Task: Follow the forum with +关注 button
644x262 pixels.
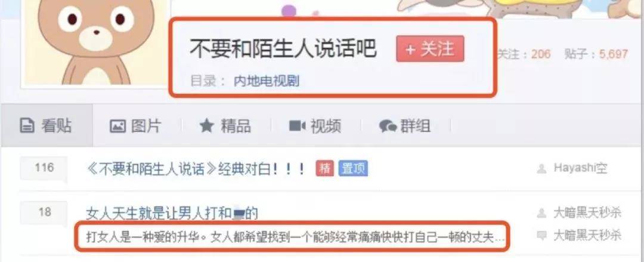Action: (430, 49)
